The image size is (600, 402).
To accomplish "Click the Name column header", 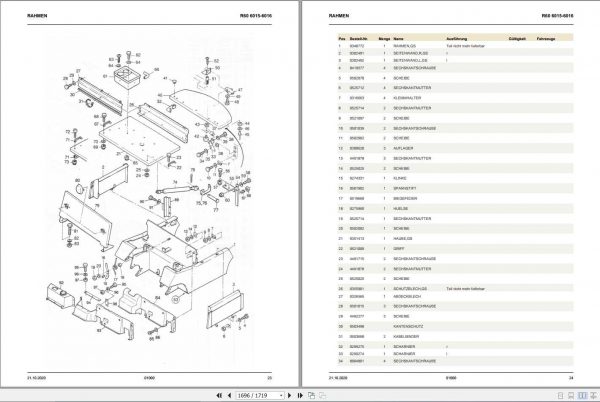I will click(x=398, y=39).
